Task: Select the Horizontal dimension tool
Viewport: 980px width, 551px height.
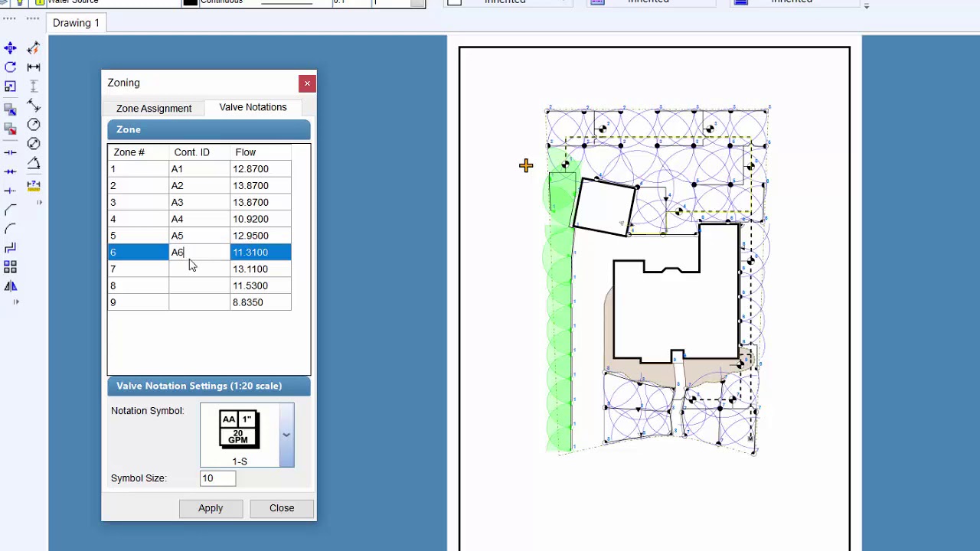Action: (34, 67)
